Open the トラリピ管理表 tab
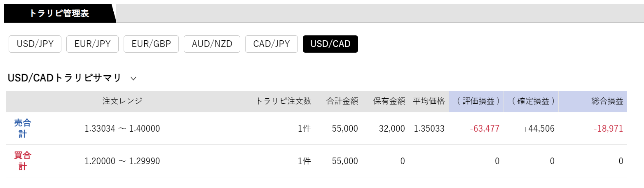This screenshot has height=188, width=644. pos(59,13)
